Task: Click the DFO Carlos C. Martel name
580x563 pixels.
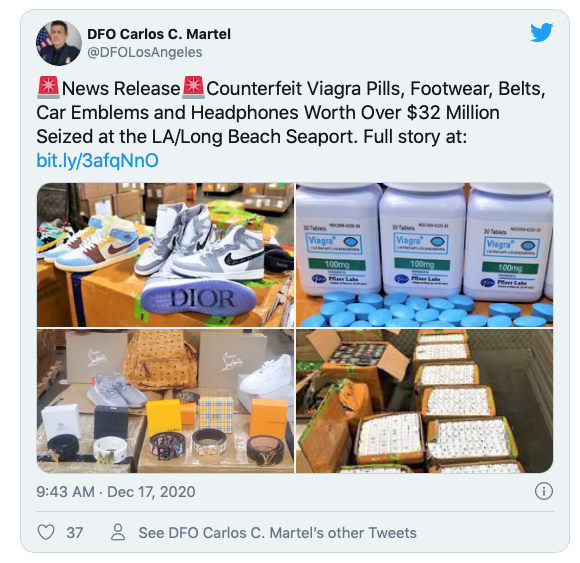Action: click(159, 34)
